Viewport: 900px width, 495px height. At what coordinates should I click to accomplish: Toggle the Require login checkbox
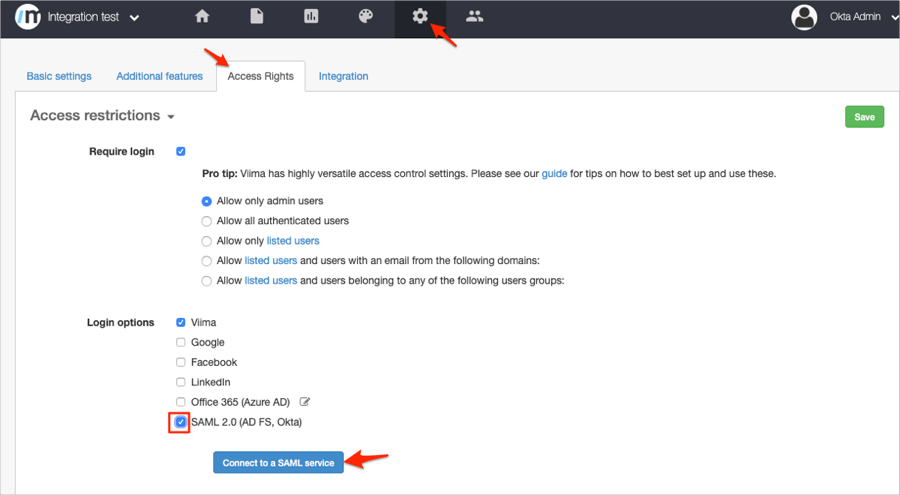[181, 152]
